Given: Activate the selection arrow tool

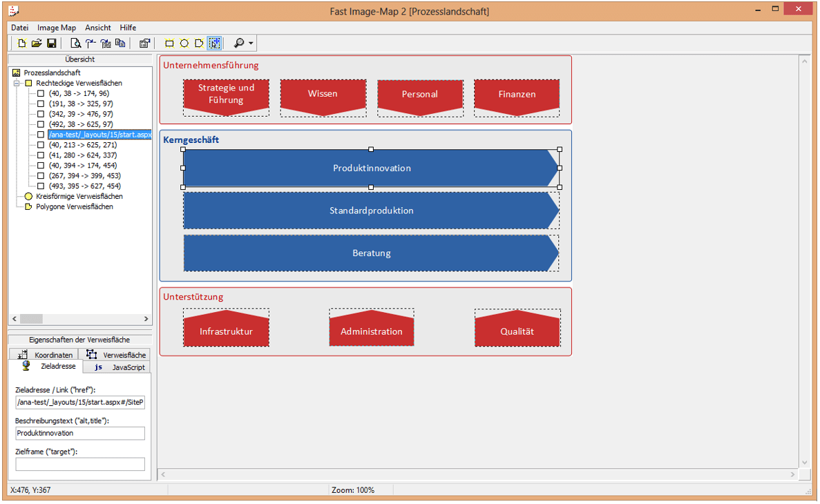Looking at the screenshot, I should (x=214, y=43).
